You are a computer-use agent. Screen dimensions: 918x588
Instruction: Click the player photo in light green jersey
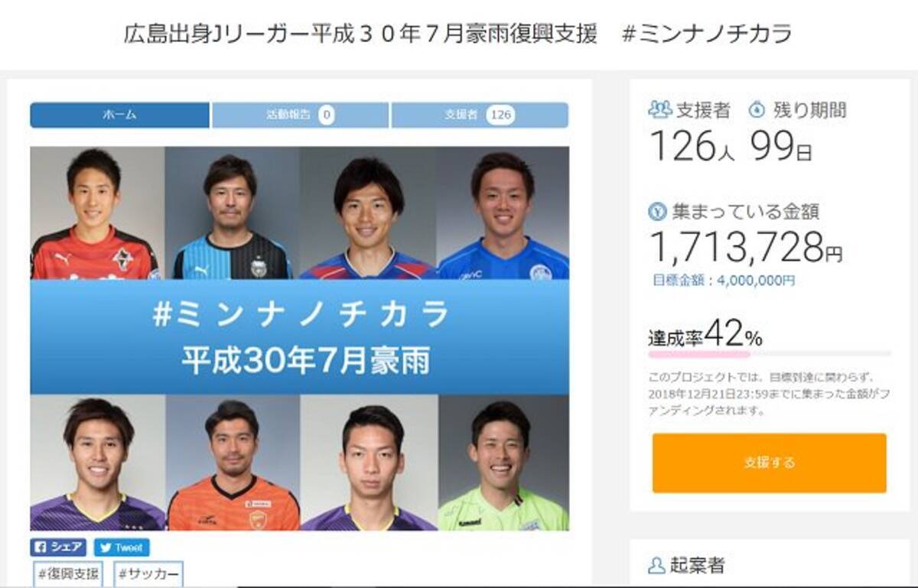click(x=503, y=463)
